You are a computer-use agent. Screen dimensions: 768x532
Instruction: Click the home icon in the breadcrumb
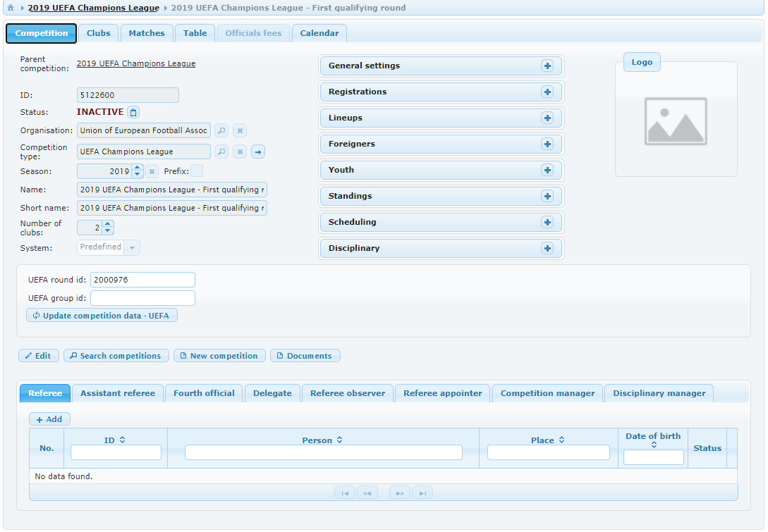tap(11, 8)
